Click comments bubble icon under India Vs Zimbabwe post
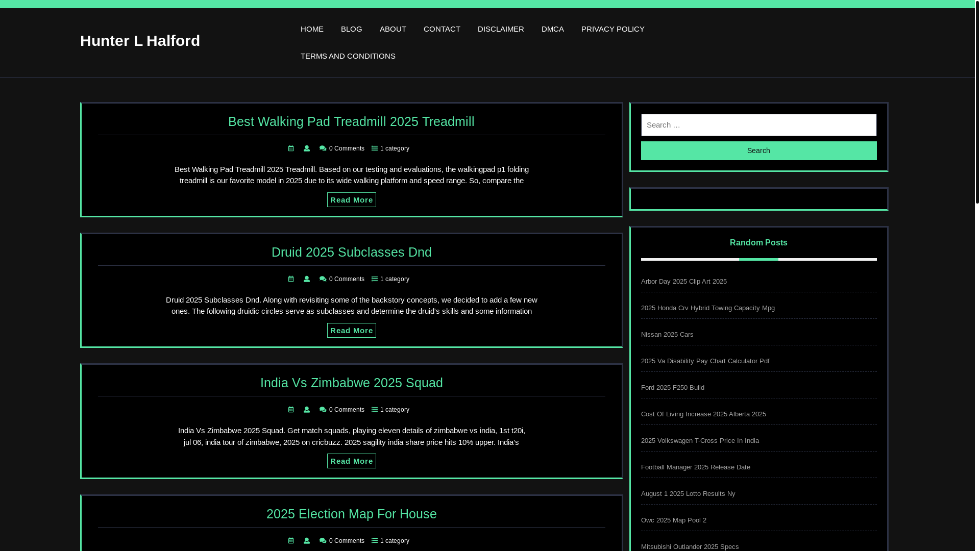This screenshot has width=980, height=551. [x=323, y=410]
